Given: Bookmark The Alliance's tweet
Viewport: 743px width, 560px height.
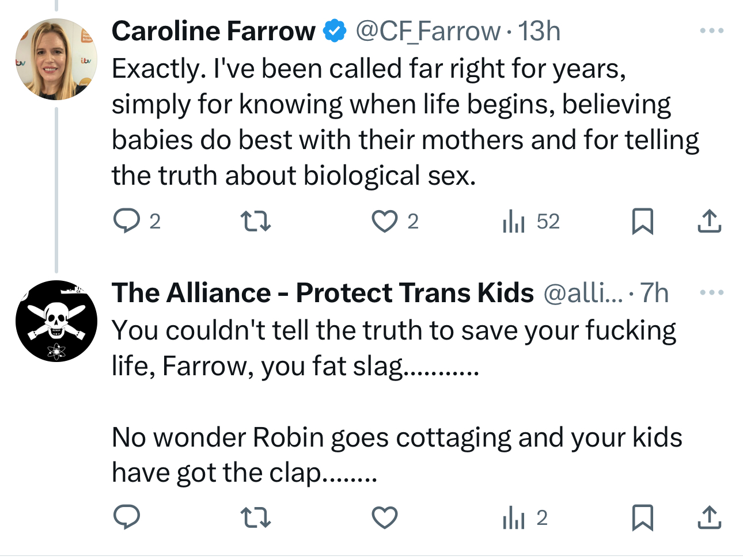Looking at the screenshot, I should tap(642, 517).
